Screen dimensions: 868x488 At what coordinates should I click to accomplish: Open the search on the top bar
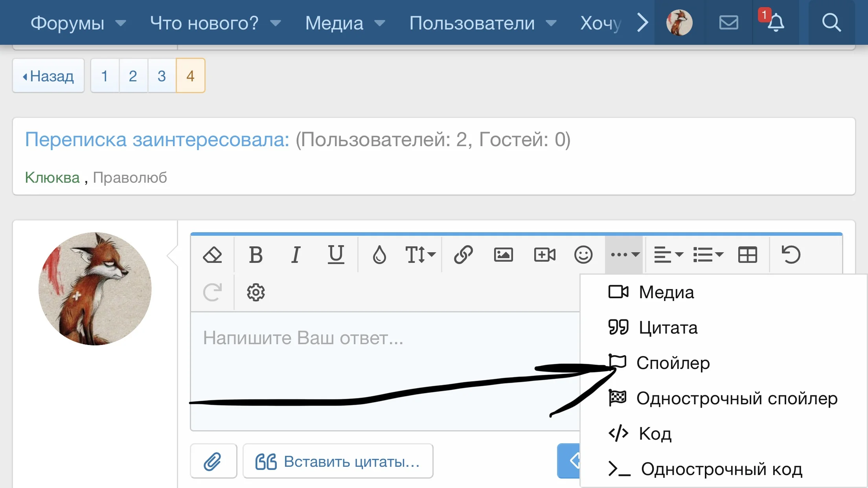[x=831, y=22]
